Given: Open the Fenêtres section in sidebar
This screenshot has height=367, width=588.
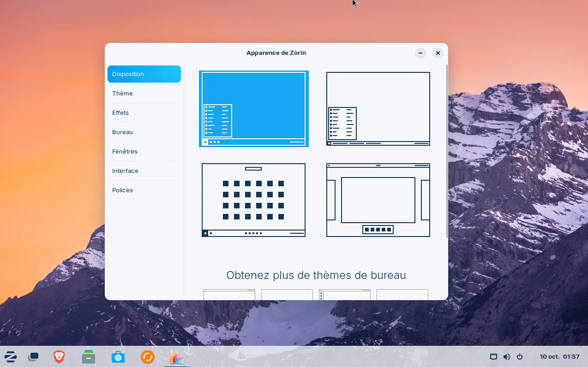Looking at the screenshot, I should pyautogui.click(x=125, y=151).
